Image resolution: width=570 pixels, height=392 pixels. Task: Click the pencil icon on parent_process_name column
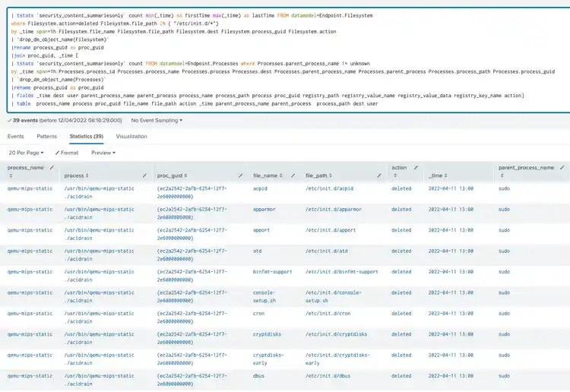[x=561, y=166]
